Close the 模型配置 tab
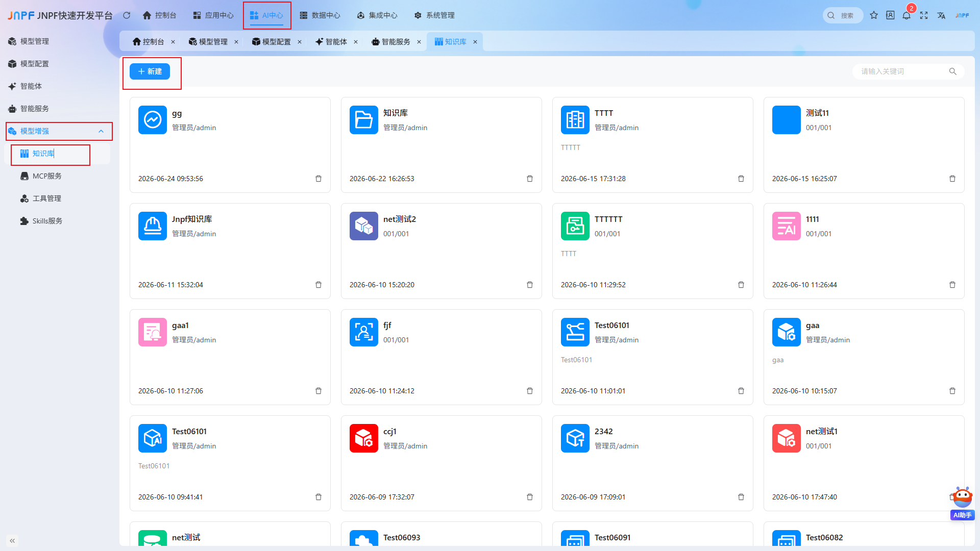980x551 pixels. point(300,42)
